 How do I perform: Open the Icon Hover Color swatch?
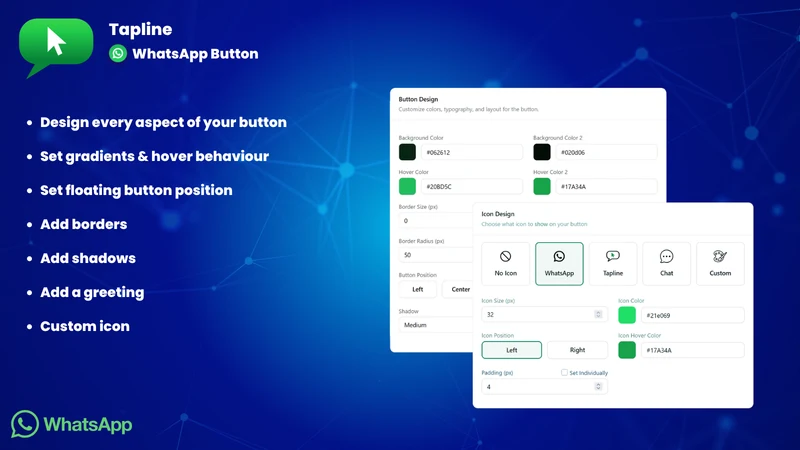tap(627, 350)
